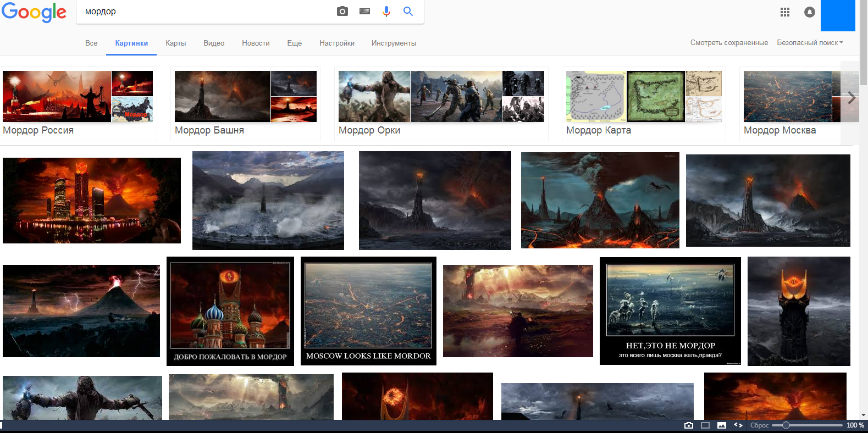Image resolution: width=868 pixels, height=433 pixels.
Task: Open the bottom-row orc with glowing hand image
Action: coord(82,398)
